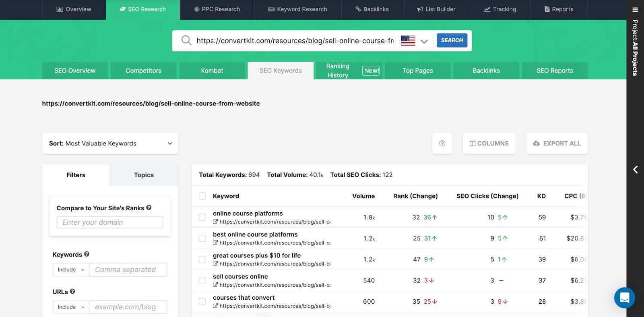Open the green Backlinks subtab

486,70
